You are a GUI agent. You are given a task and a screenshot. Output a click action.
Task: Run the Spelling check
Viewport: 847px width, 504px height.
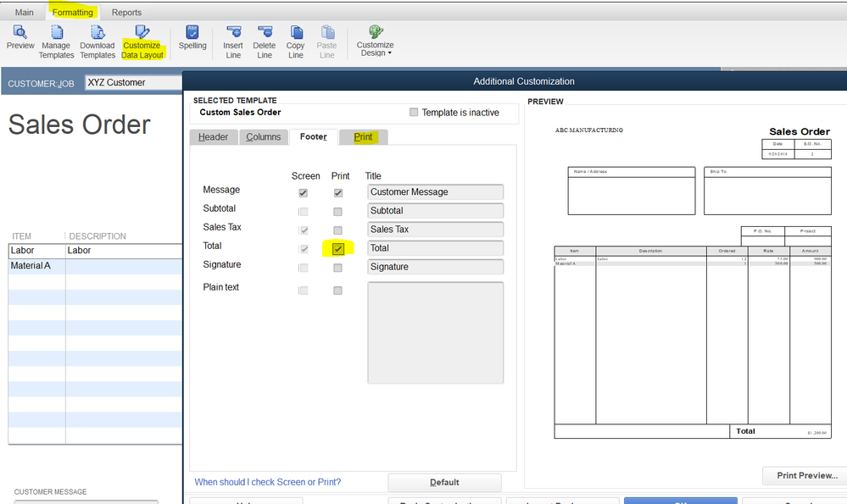point(192,37)
